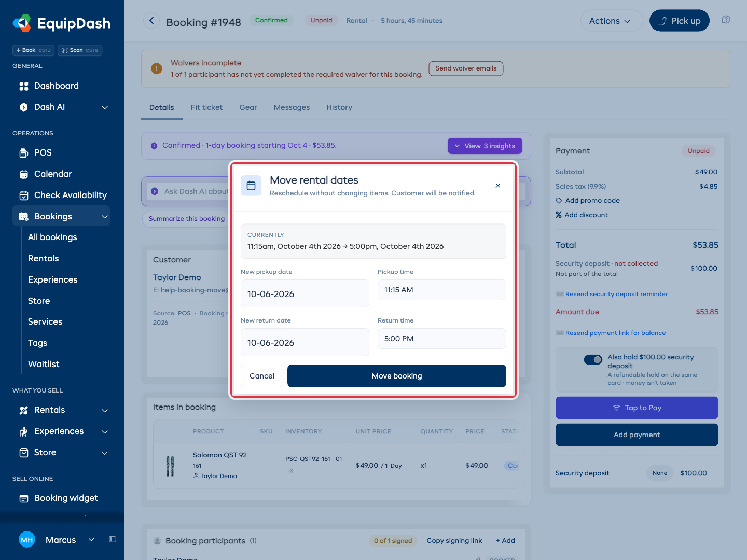Screen dimensions: 747x560
Task: Switch to the Gear tab
Action: [x=248, y=107]
